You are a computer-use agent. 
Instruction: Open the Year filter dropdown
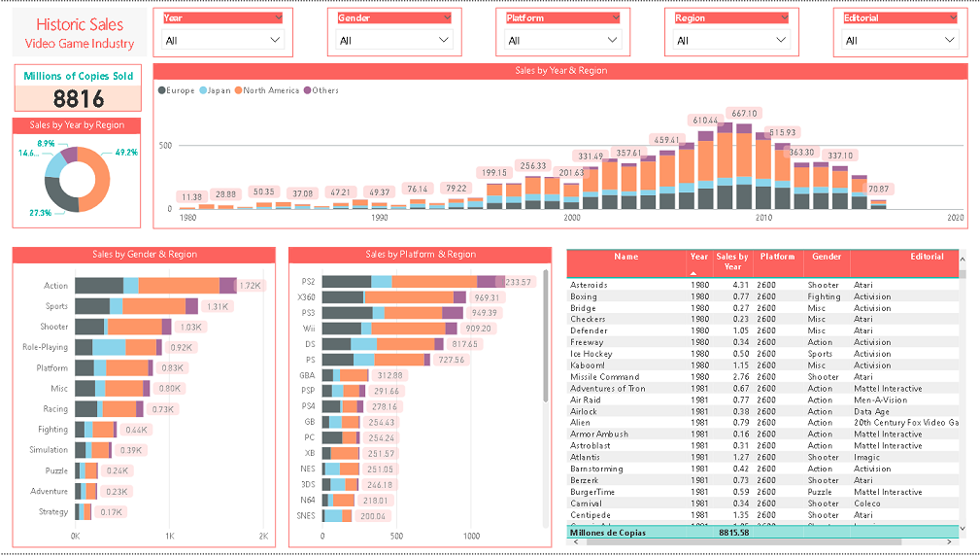(x=223, y=40)
